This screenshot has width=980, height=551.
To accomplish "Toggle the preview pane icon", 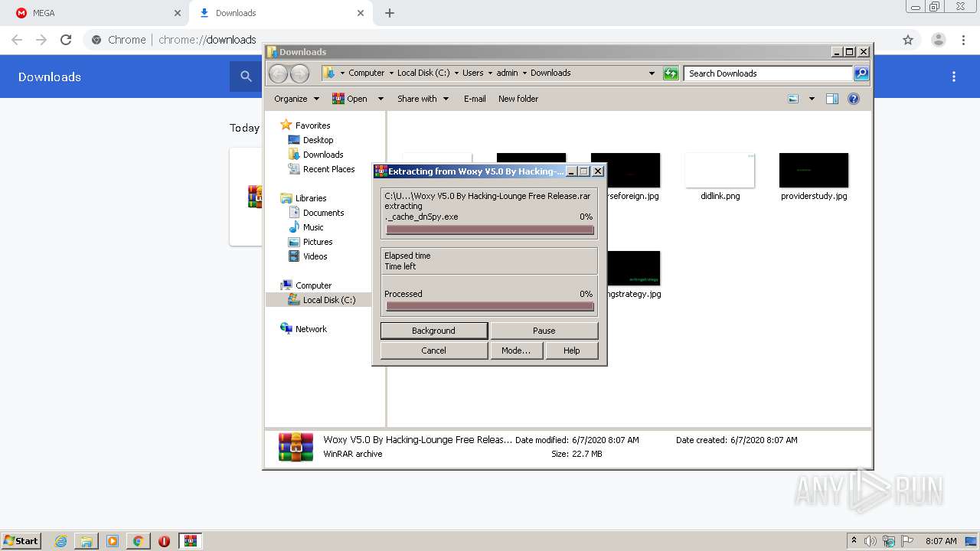I will tap(832, 99).
